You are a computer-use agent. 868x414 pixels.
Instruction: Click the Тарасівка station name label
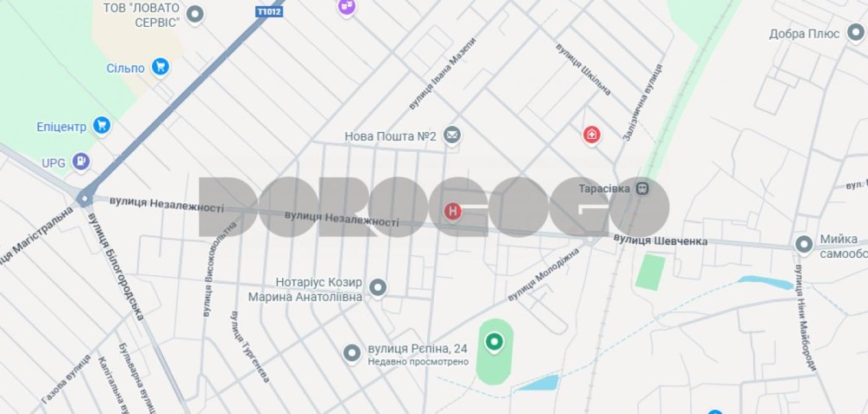tap(604, 188)
